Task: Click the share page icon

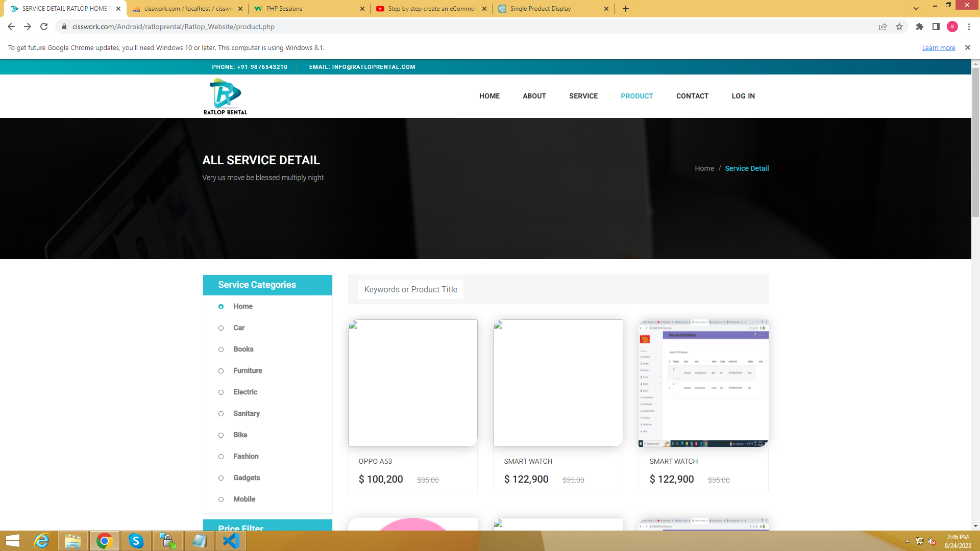Action: coord(883,27)
